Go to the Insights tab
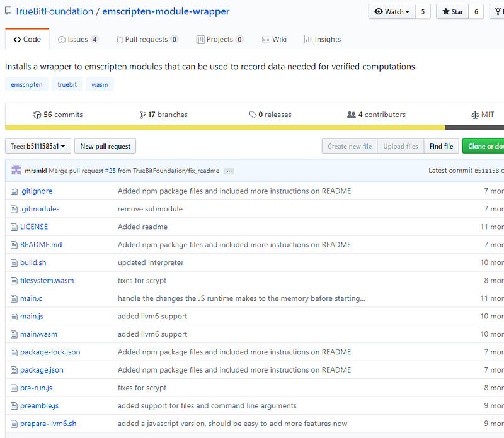504x438 pixels. point(323,39)
